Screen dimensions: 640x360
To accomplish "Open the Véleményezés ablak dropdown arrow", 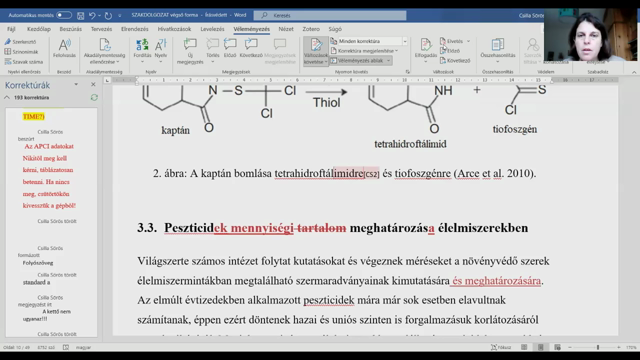I will tap(389, 60).
